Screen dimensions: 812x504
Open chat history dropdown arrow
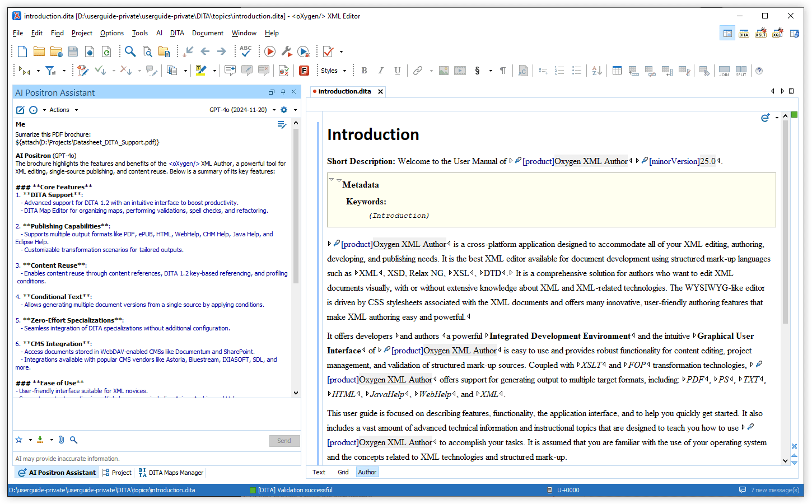pos(44,110)
